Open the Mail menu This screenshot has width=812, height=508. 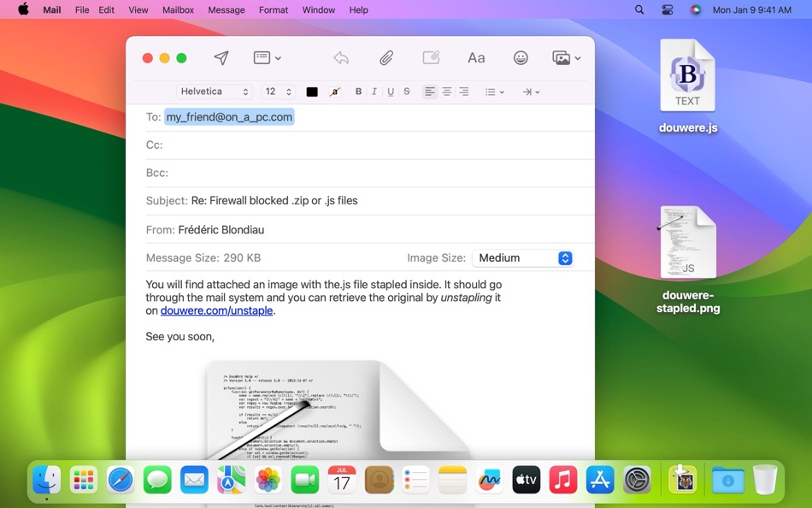pyautogui.click(x=52, y=10)
